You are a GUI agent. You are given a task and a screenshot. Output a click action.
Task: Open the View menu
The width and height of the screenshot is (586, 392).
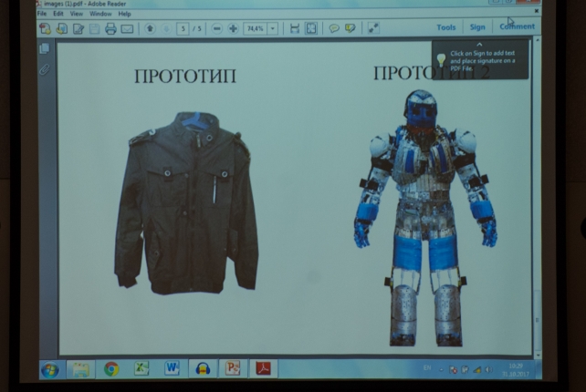click(x=77, y=14)
